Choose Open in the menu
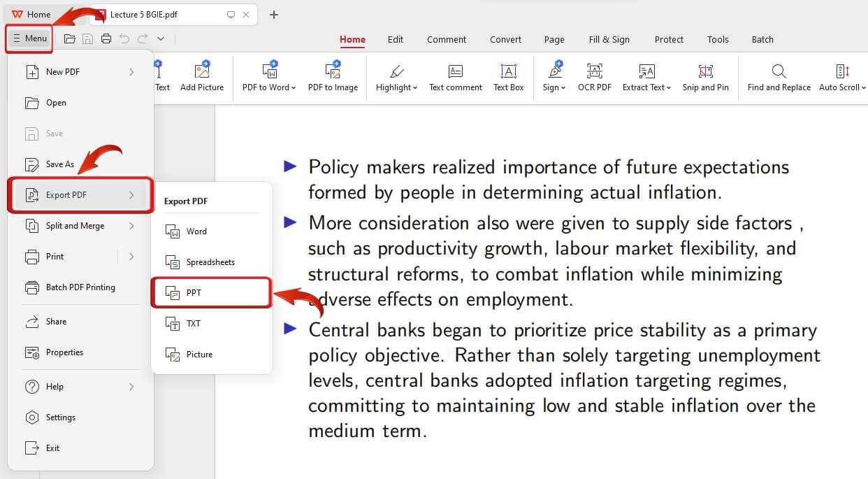Viewport: 868px width, 479px height. (80, 102)
